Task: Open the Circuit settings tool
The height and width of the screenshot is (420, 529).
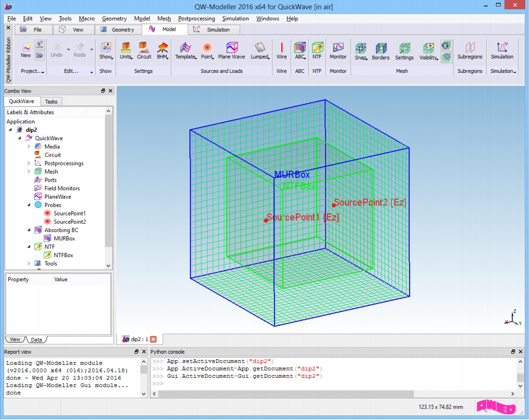Action: click(x=144, y=51)
